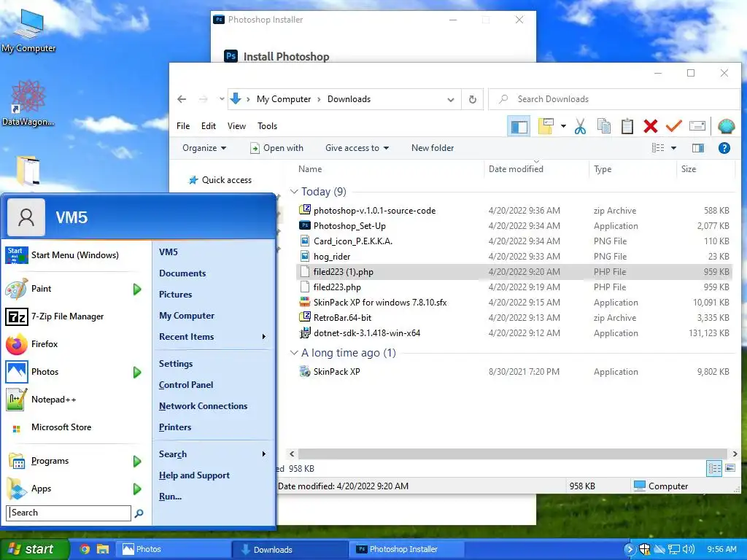Viewport: 747px width, 560px height.
Task: Open folder options toolbar icon
Action: (x=546, y=126)
